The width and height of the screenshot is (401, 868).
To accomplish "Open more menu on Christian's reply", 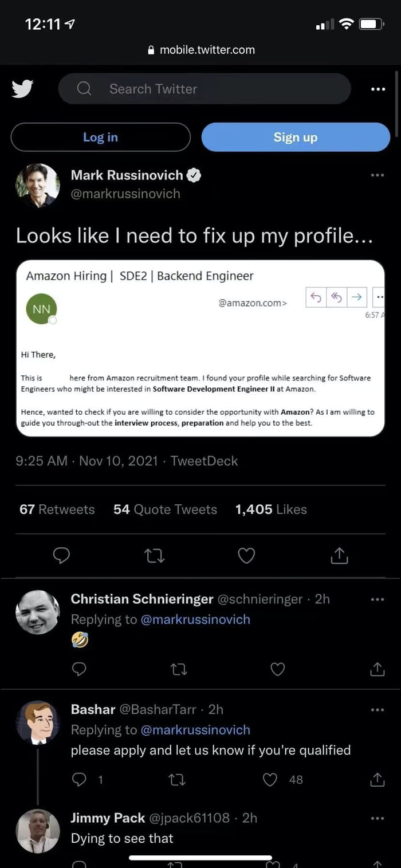I will (377, 599).
